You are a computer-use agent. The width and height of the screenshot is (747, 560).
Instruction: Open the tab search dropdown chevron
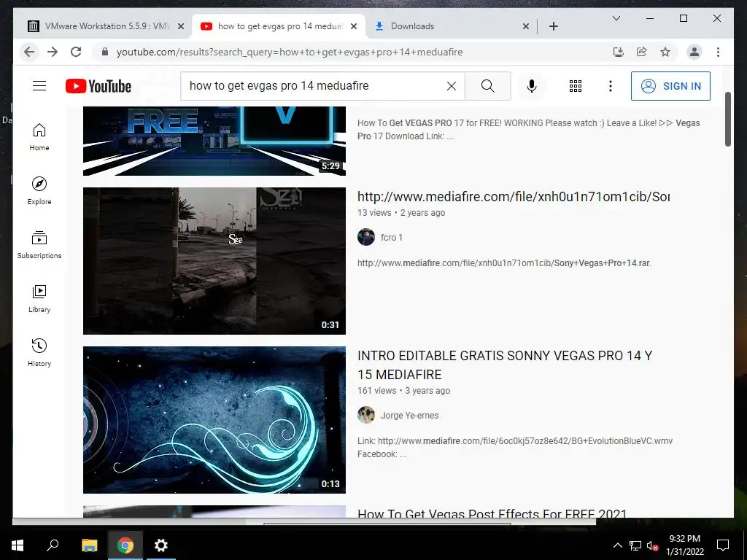(616, 18)
